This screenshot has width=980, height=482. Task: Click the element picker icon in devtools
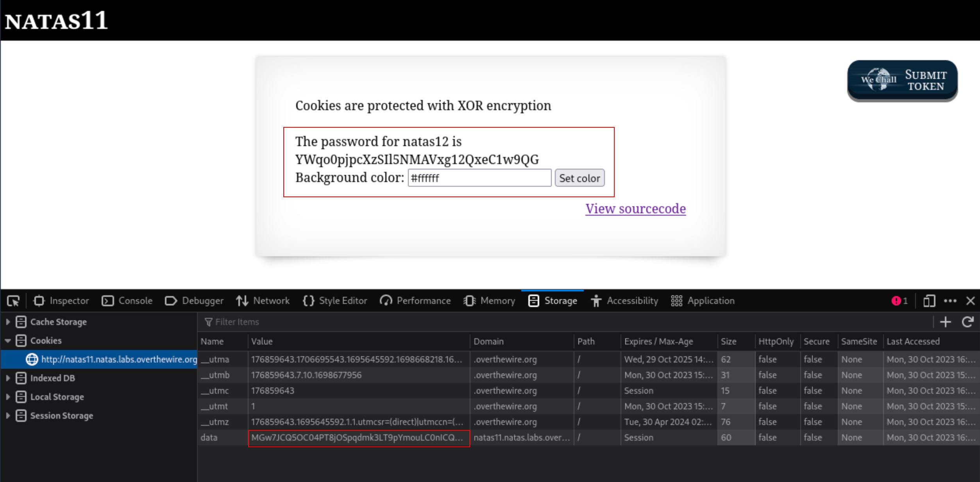(x=13, y=301)
